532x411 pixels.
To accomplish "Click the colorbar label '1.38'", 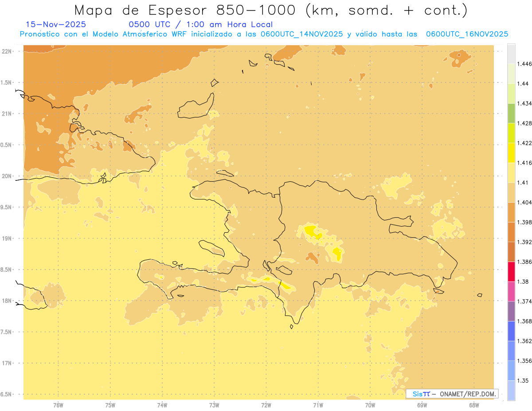I will pos(524,282).
